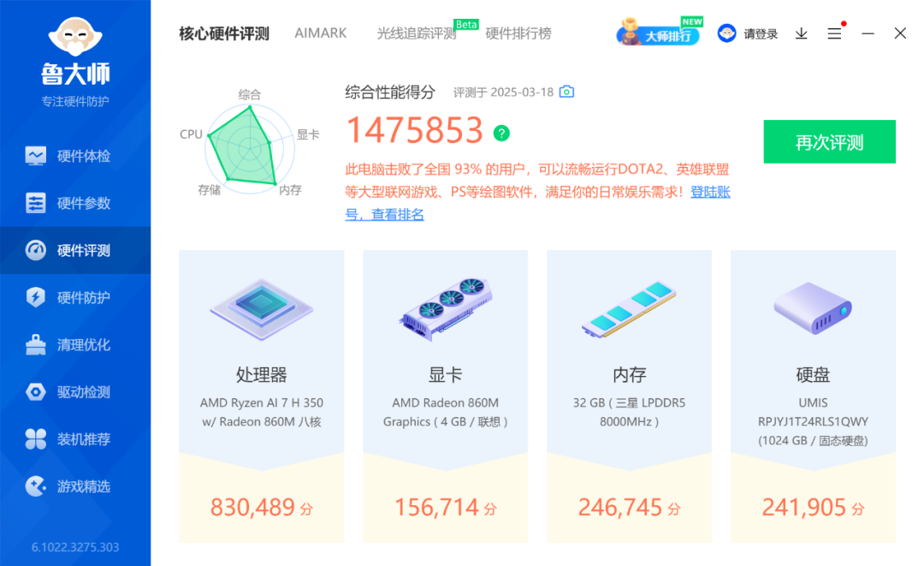Select the 显卡 graphics card score card

coord(446,396)
